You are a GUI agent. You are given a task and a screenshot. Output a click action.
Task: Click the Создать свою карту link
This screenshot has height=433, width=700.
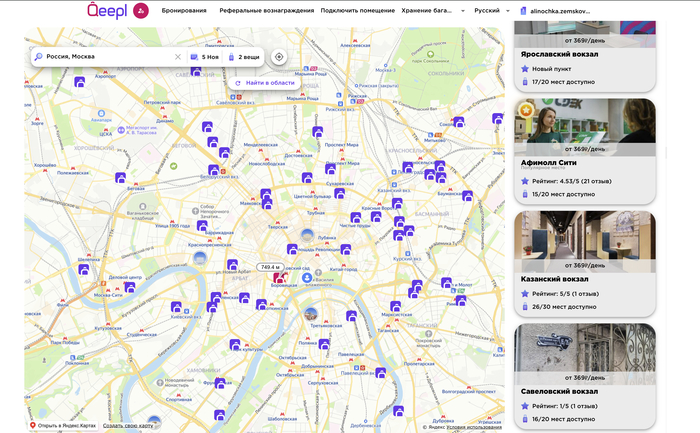126,426
